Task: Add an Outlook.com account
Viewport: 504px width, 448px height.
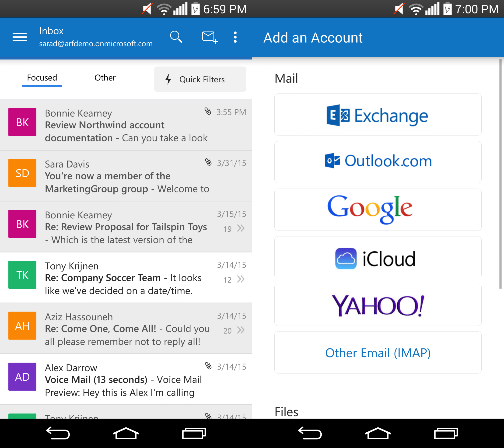Action: pos(378,162)
